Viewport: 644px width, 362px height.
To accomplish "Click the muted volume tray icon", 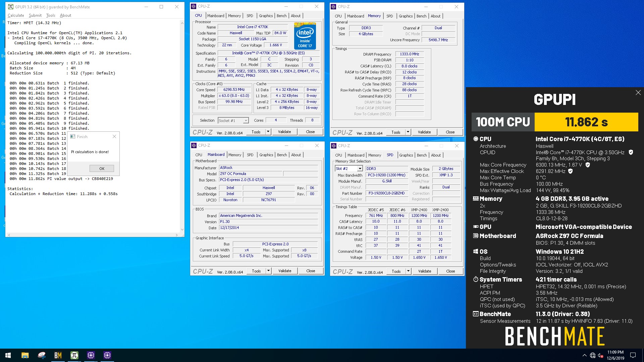I will (x=600, y=355).
